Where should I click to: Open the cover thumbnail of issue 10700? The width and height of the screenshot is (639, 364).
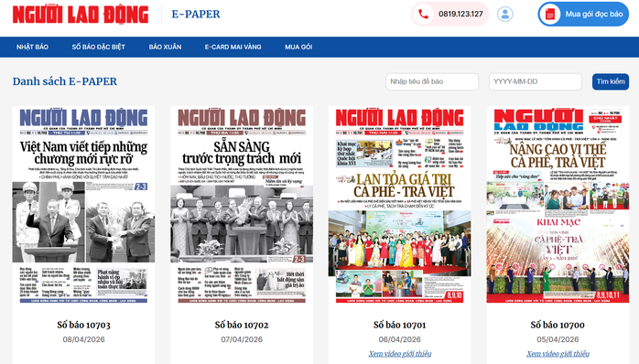[x=558, y=205]
